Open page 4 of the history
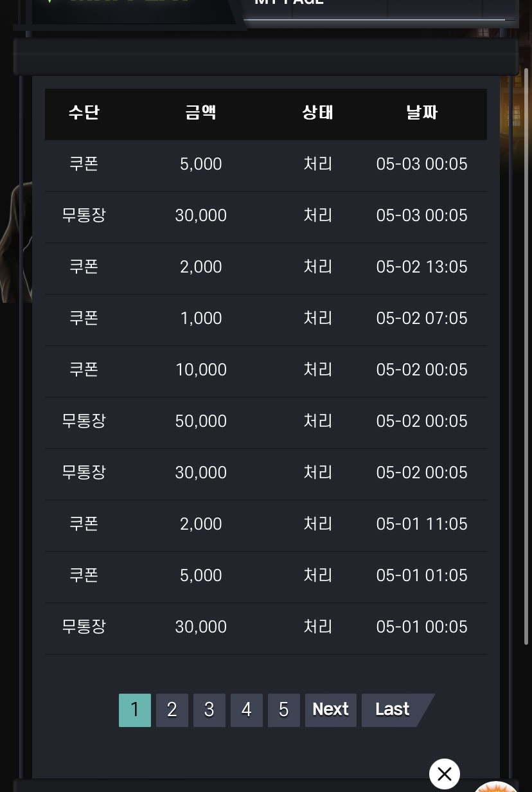532x792 pixels. pyautogui.click(x=247, y=710)
